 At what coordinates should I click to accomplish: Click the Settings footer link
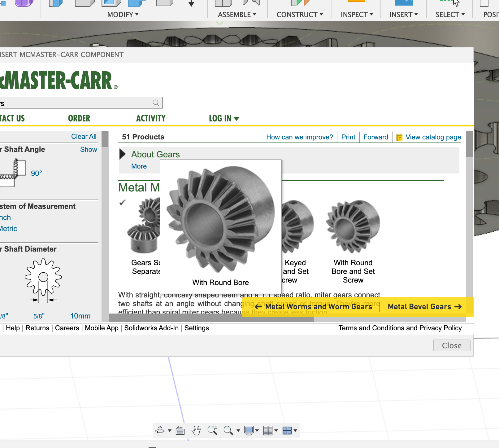point(197,328)
